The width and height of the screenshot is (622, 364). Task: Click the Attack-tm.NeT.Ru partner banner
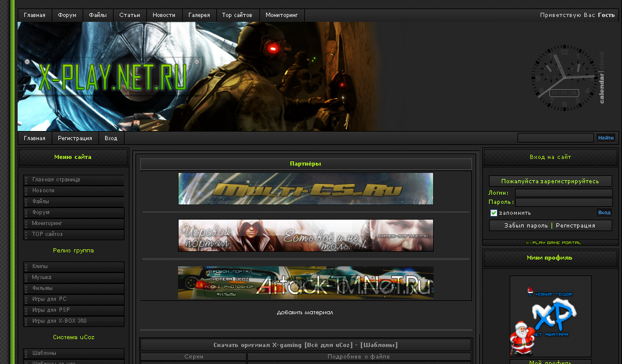(x=306, y=283)
